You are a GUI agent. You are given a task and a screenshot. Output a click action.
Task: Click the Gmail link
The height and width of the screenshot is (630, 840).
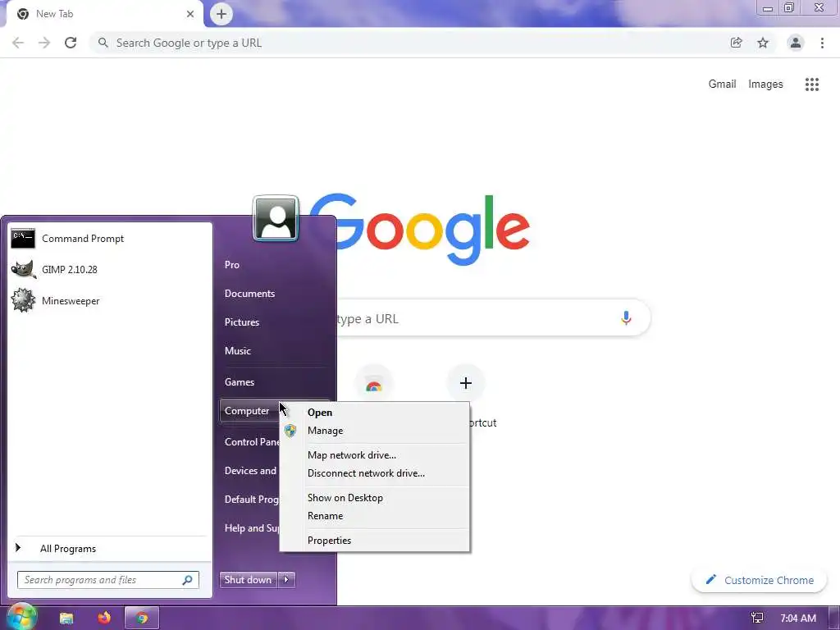(x=722, y=84)
